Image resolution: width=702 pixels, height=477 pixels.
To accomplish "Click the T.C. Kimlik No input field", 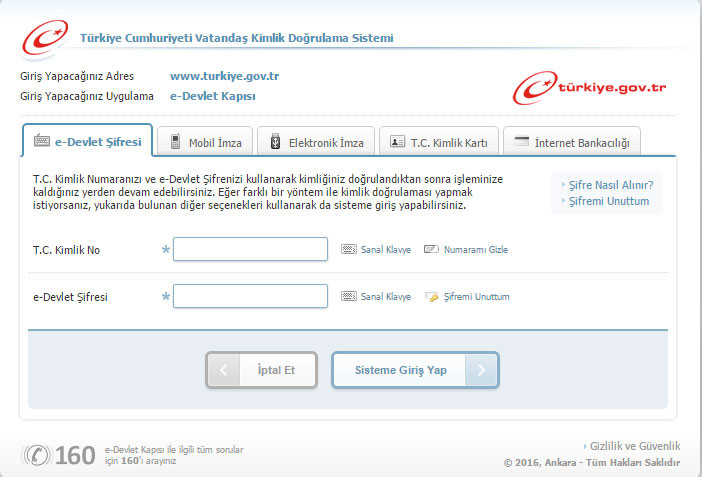I will coord(250,249).
